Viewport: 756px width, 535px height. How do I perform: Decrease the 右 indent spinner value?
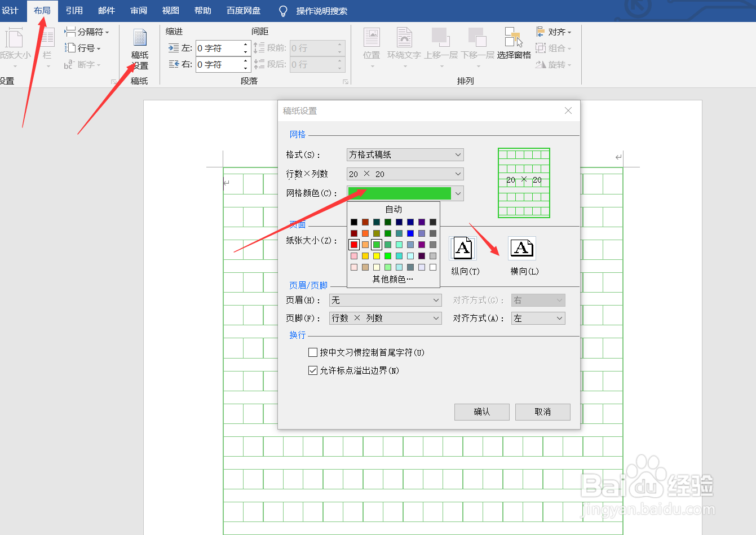point(246,68)
